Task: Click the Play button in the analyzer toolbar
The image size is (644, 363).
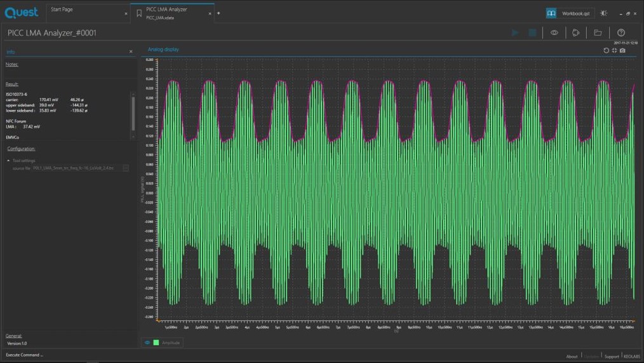Action: (515, 33)
